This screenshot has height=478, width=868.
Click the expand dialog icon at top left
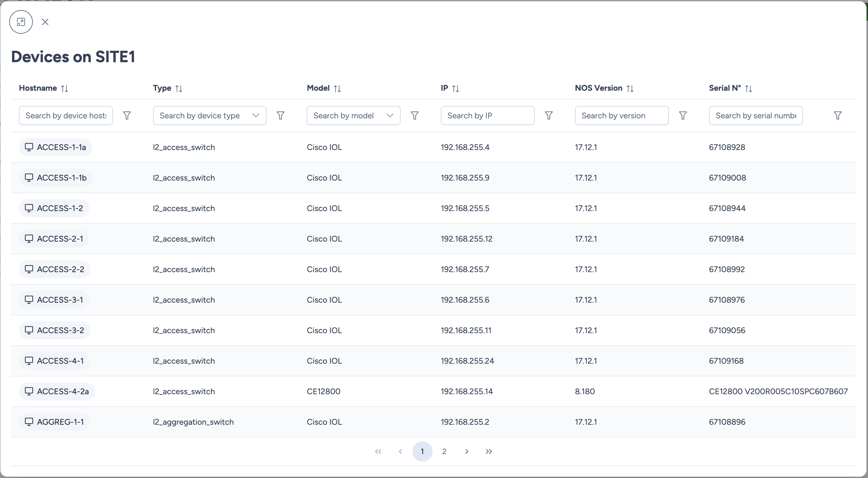pos(21,22)
